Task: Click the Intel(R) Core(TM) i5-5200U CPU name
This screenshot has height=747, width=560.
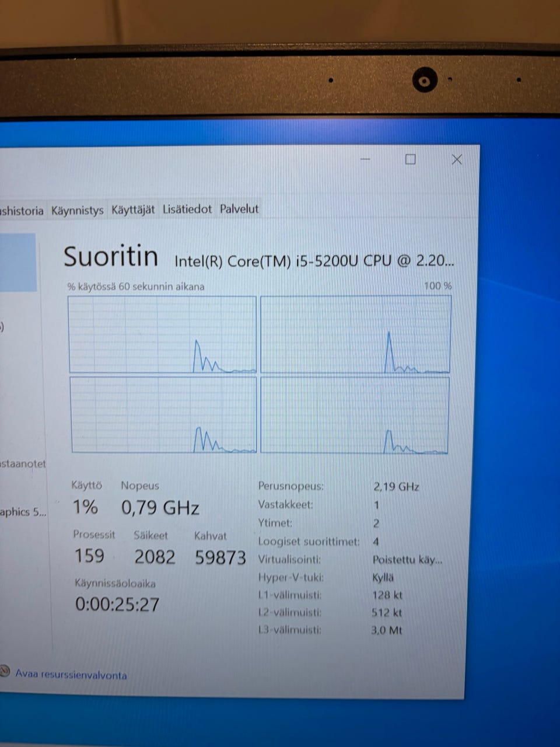Action: coord(314,261)
